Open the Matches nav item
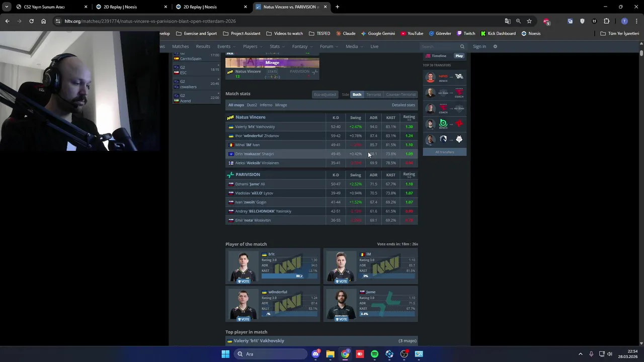 point(180,46)
